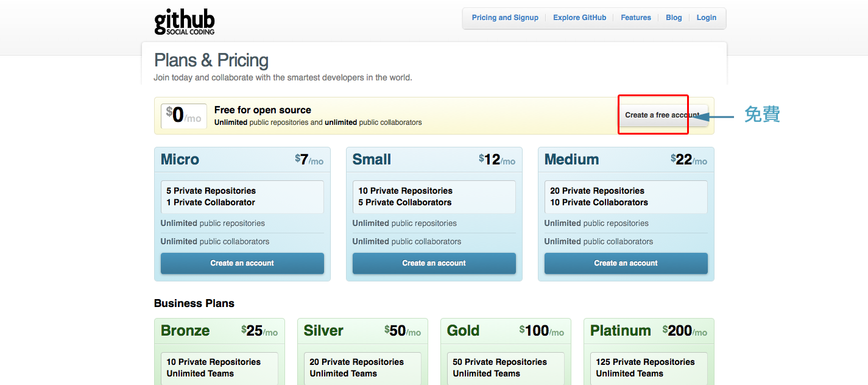Select the Plans & Pricing heading

click(211, 60)
